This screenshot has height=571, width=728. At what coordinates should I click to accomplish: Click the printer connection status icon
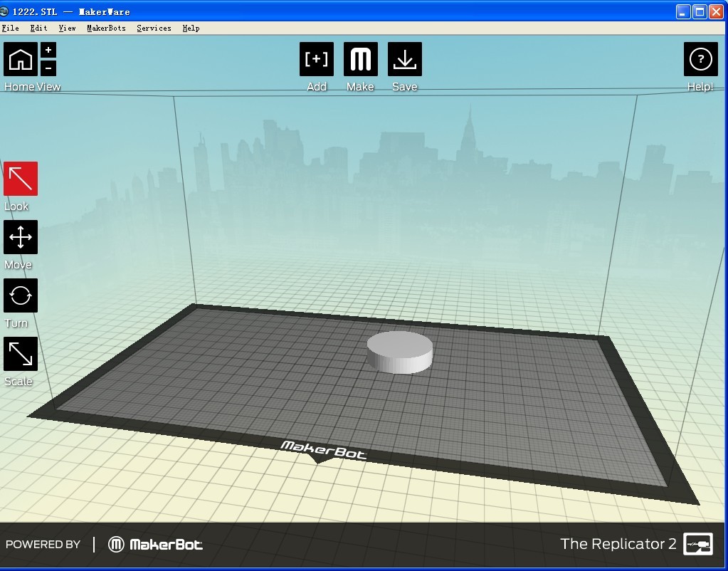[698, 544]
